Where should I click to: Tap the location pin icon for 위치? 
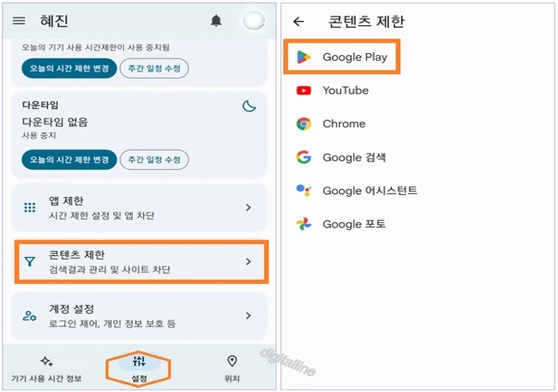(232, 361)
